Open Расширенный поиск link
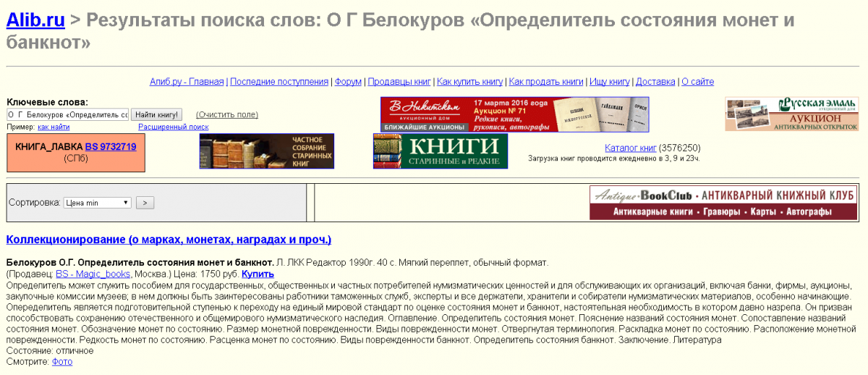 pyautogui.click(x=174, y=127)
